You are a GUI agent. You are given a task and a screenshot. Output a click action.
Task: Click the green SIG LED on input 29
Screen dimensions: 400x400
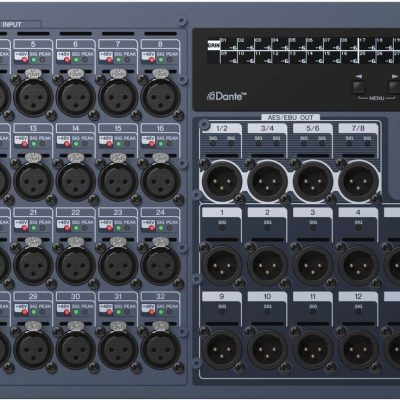click(33, 312)
